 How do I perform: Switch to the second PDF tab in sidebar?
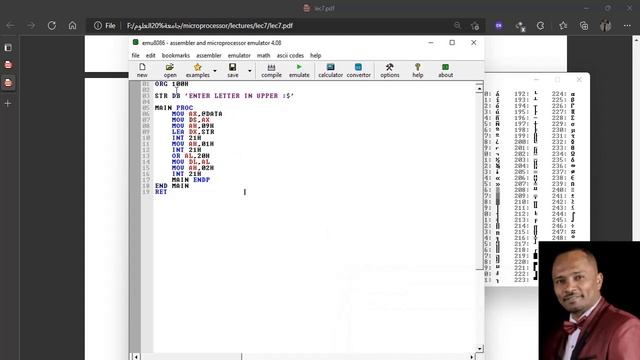coord(8,82)
